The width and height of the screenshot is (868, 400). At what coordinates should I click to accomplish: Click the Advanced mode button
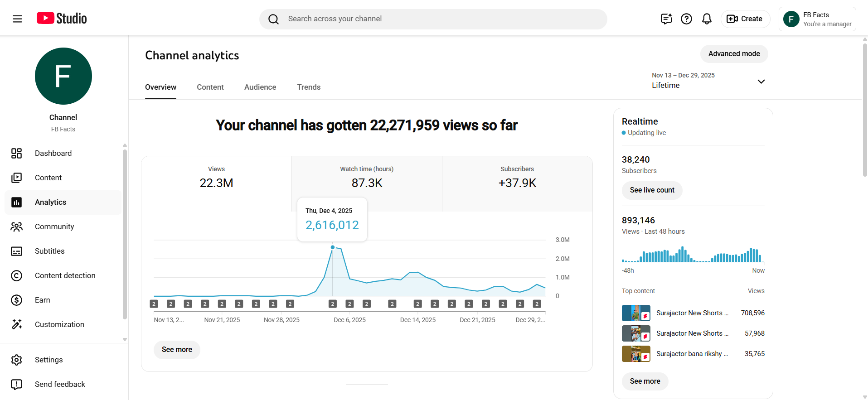pyautogui.click(x=733, y=53)
